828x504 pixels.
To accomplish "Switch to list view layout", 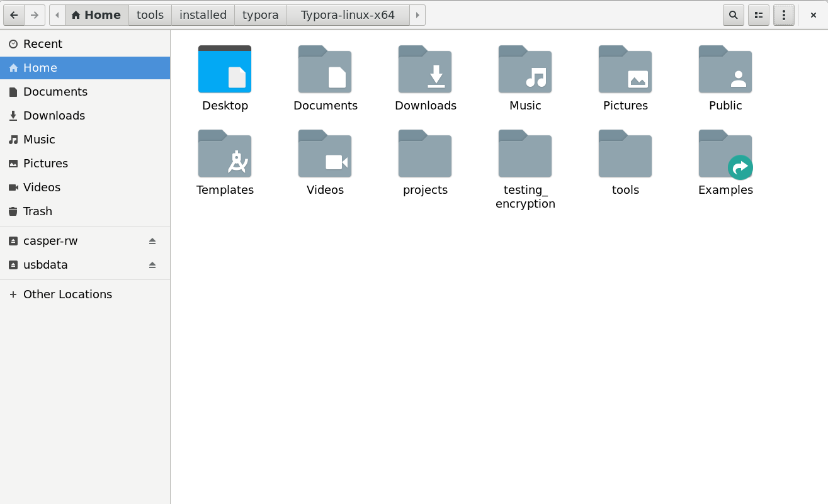I will 758,14.
